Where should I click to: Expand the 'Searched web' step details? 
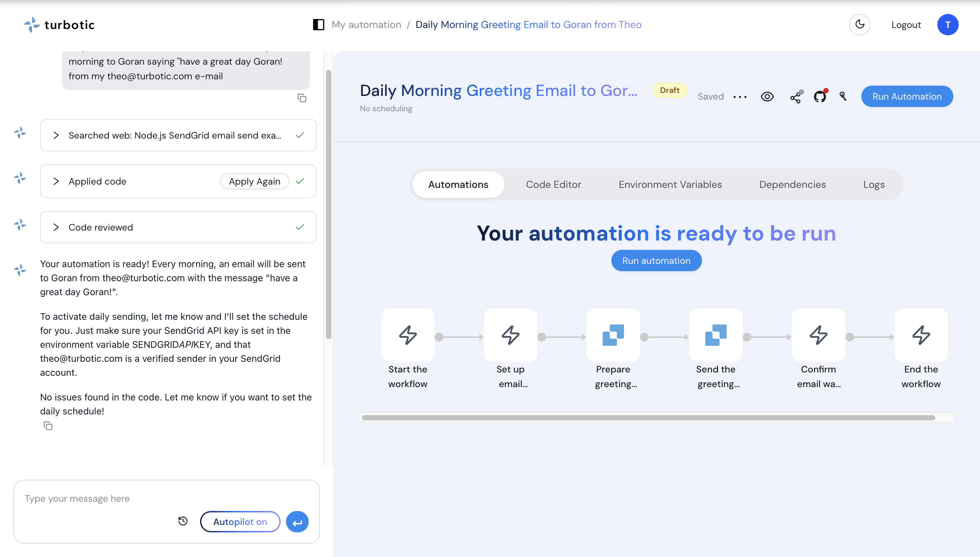[57, 135]
